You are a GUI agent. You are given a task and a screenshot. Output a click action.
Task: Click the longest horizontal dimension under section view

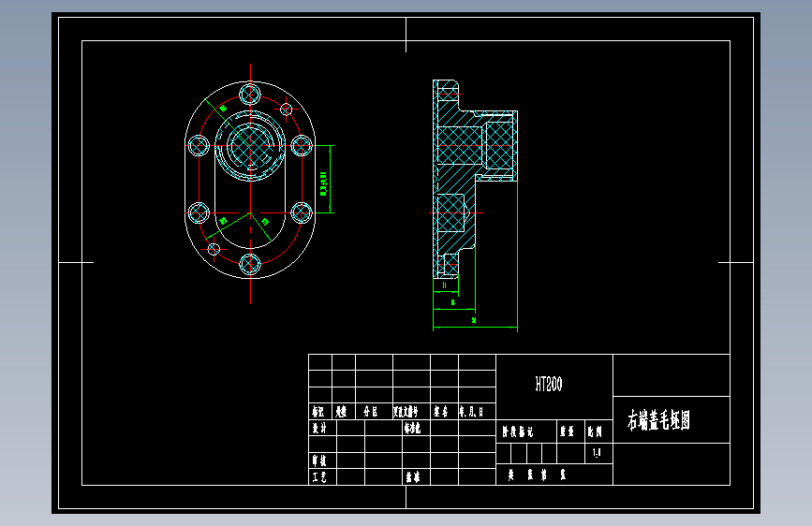click(475, 326)
